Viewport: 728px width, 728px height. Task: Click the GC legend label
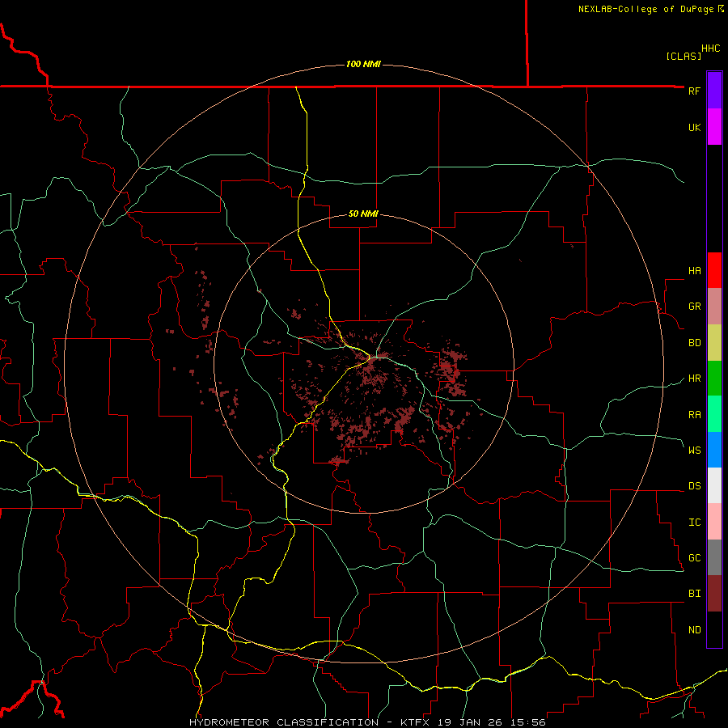(694, 557)
